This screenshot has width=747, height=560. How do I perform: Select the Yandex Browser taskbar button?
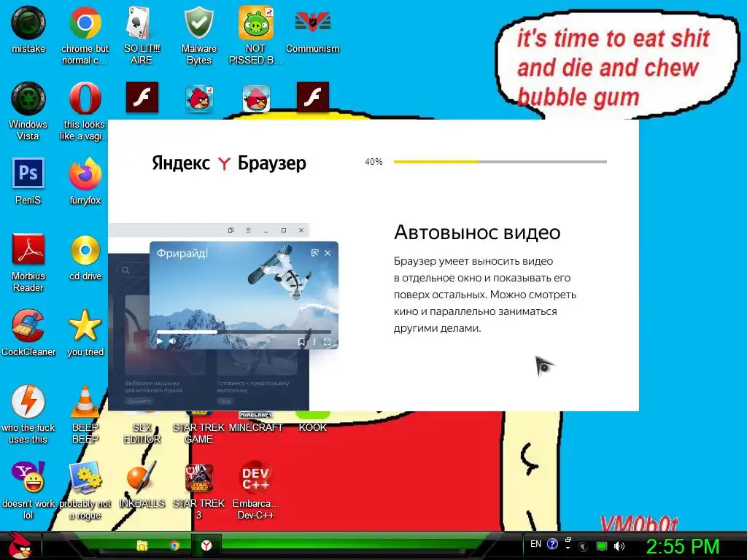pyautogui.click(x=206, y=545)
